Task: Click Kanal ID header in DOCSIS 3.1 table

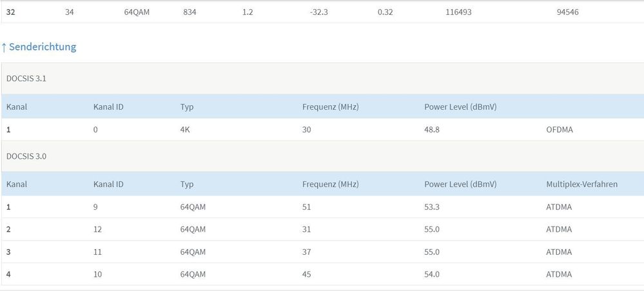Action: [108, 106]
